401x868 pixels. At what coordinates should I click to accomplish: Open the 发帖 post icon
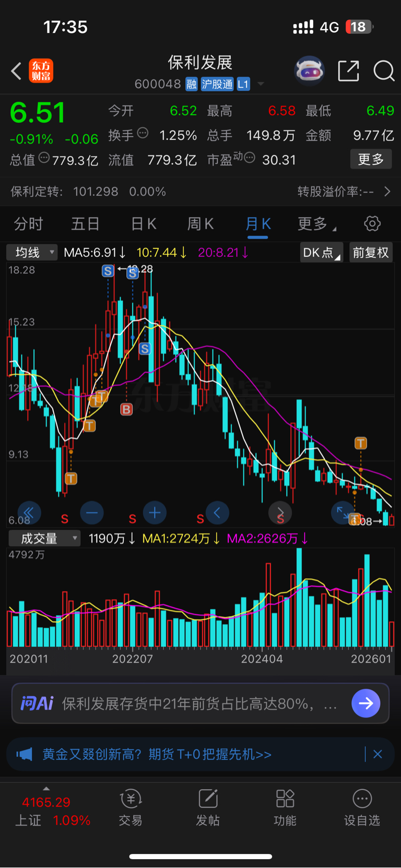(208, 808)
